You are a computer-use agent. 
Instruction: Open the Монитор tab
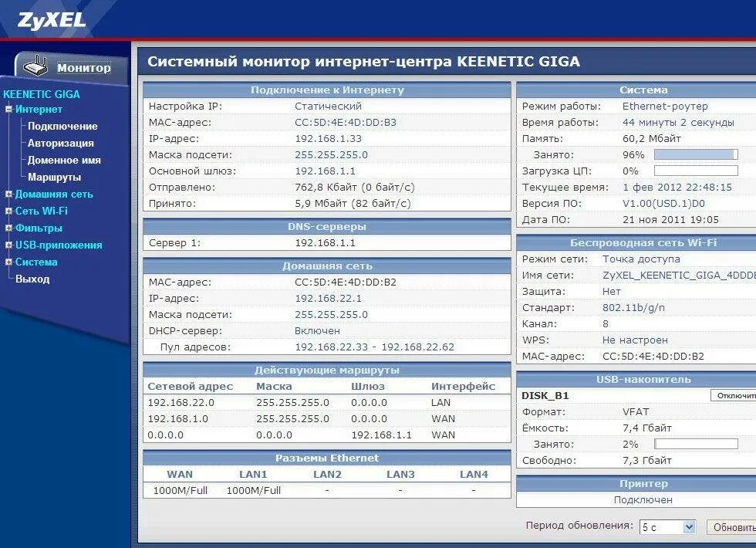(84, 68)
